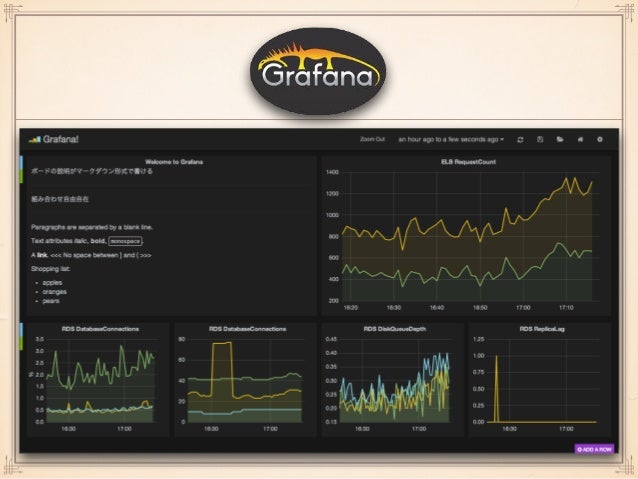Go to the home dashboard icon

(x=580, y=140)
